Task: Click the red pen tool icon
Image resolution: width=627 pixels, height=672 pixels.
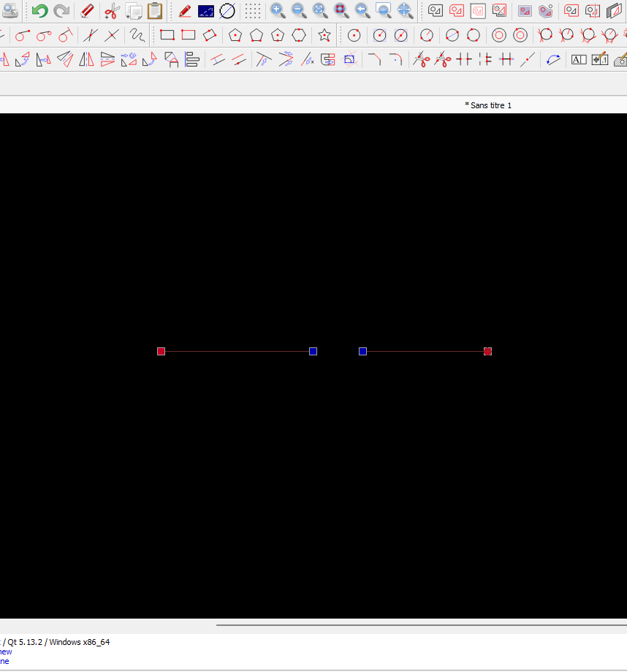Action: click(x=185, y=11)
